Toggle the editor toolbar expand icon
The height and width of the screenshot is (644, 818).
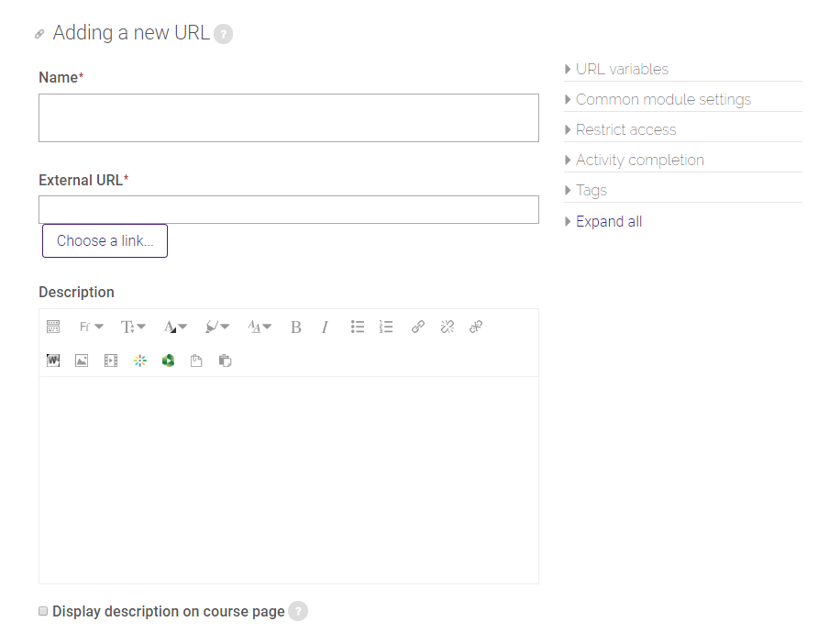click(x=53, y=327)
